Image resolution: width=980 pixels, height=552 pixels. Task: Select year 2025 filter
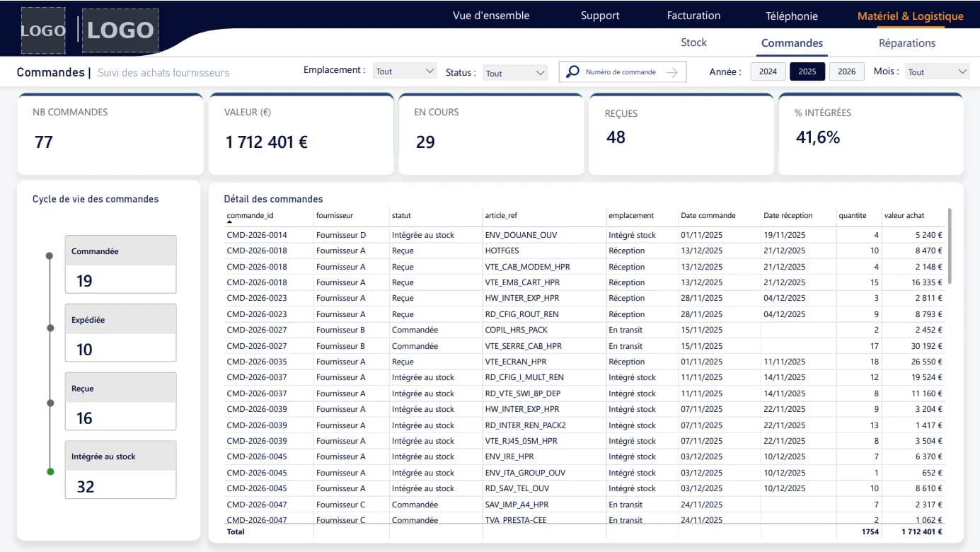[x=807, y=71]
